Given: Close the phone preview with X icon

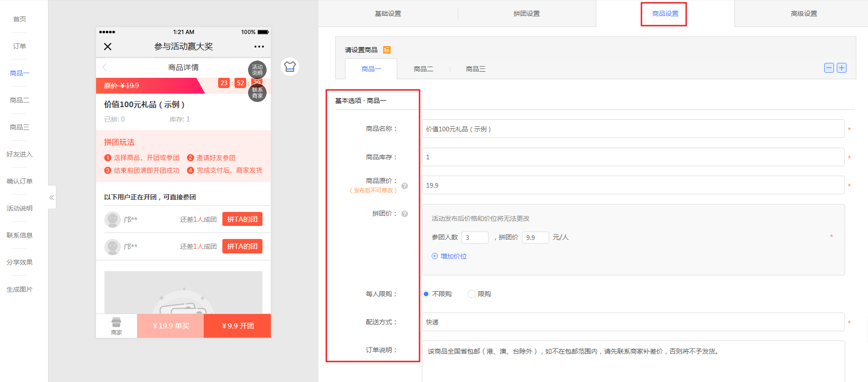Looking at the screenshot, I should tap(108, 47).
